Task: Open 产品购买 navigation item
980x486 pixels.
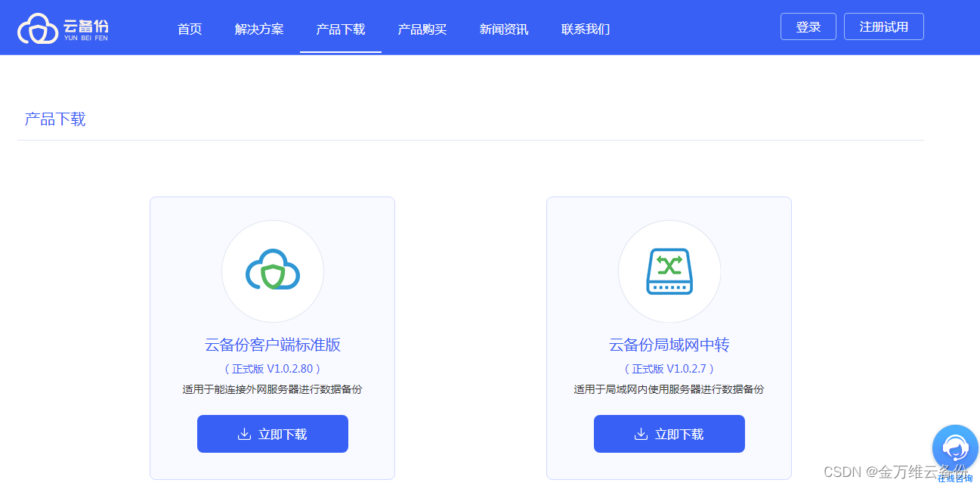Action: 422,29
